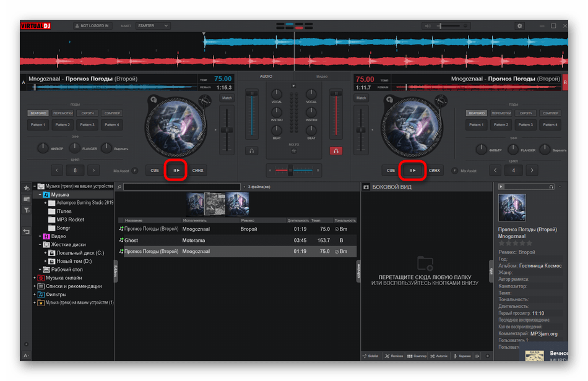Select the AUDIO mixer tab
588x381 pixels.
266,76
